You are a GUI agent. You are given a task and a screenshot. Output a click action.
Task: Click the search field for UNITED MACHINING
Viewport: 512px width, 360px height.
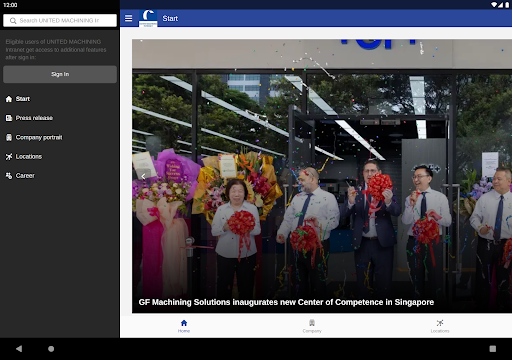60,20
